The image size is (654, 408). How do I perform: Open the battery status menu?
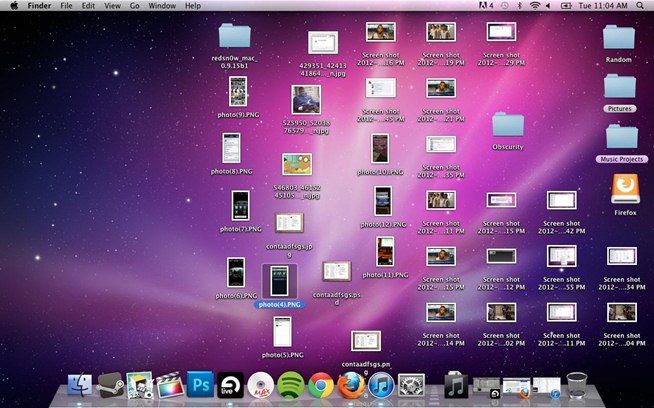click(x=566, y=6)
